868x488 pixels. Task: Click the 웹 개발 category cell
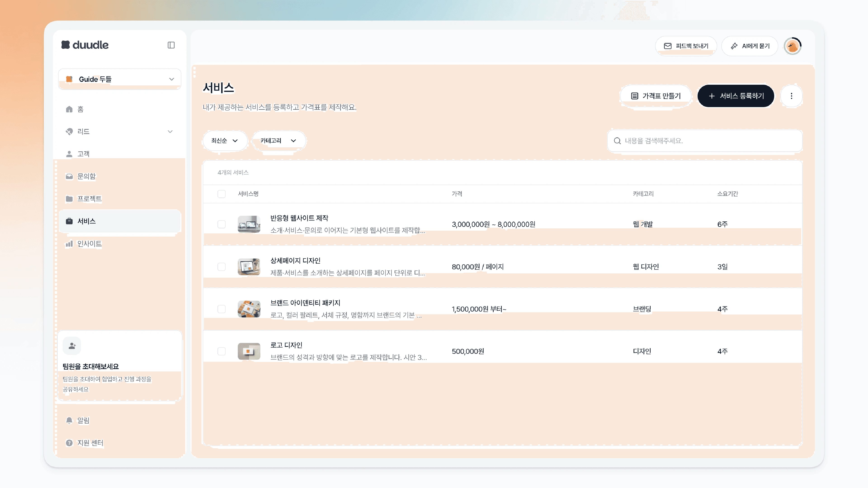643,224
